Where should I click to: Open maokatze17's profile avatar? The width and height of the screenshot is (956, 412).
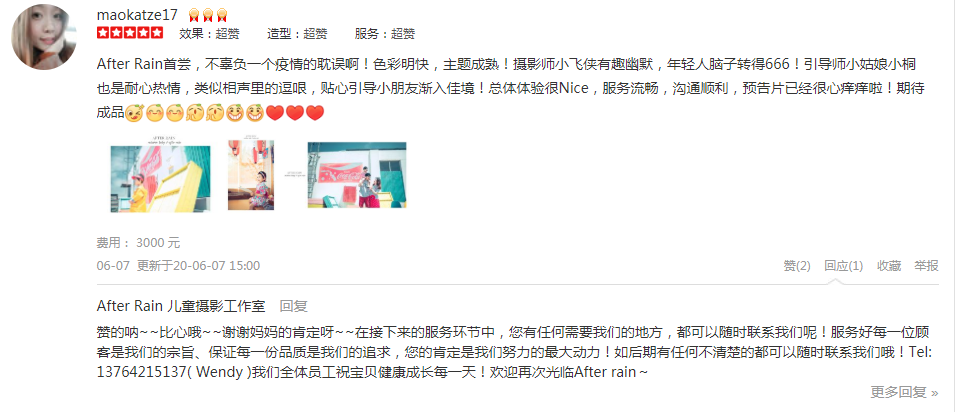click(x=43, y=37)
